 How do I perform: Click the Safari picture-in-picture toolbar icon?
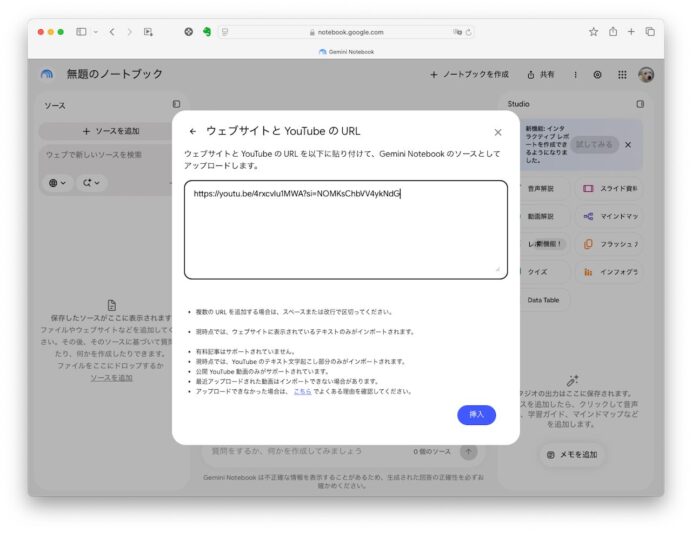[148, 32]
